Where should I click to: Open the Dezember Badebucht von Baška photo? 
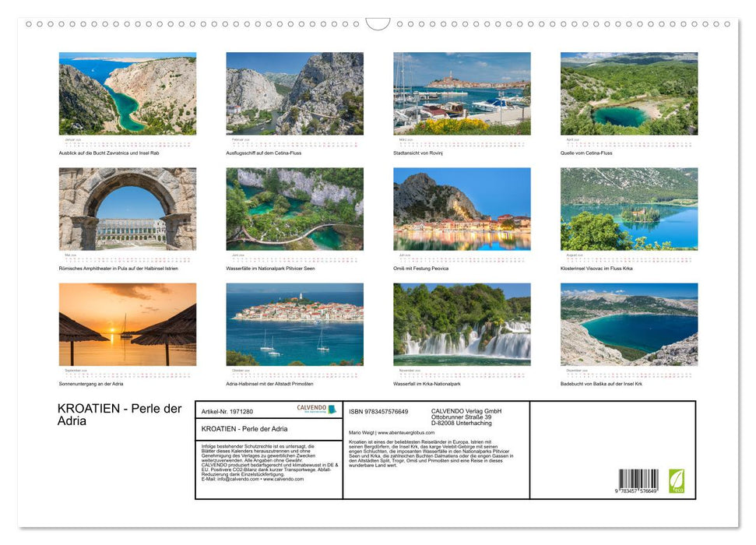628,323
